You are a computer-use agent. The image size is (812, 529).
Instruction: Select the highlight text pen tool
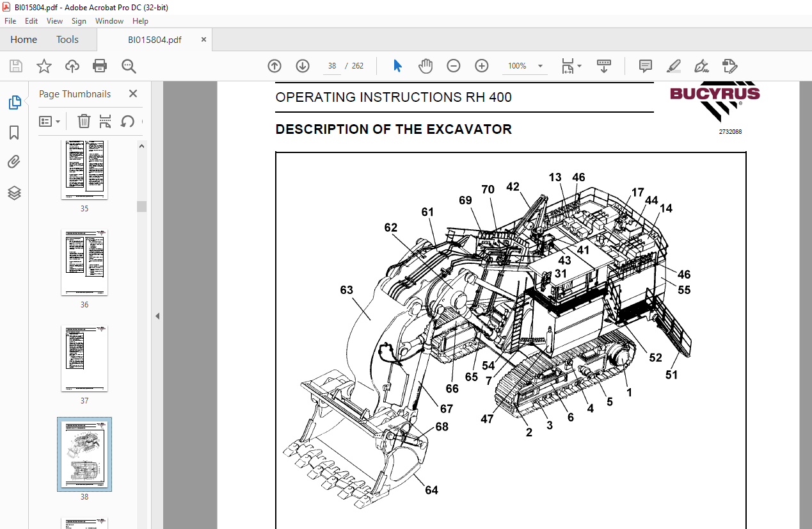673,66
